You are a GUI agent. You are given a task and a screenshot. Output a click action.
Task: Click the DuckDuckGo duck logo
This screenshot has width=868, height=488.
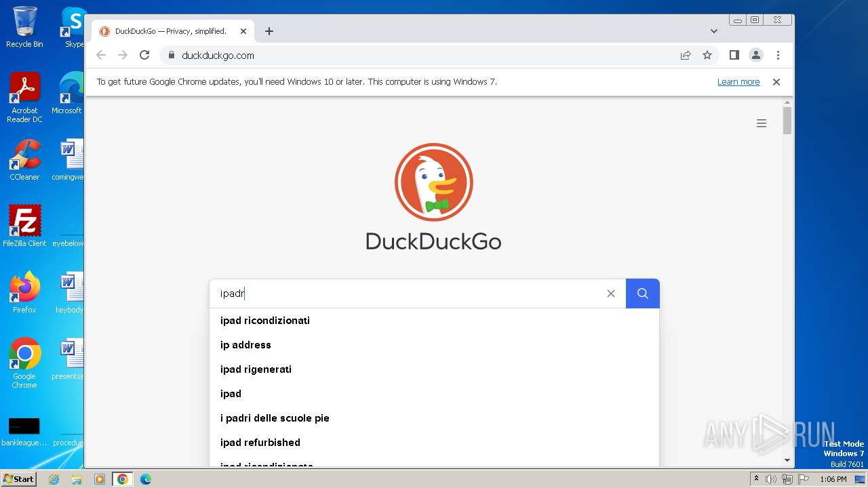(434, 182)
